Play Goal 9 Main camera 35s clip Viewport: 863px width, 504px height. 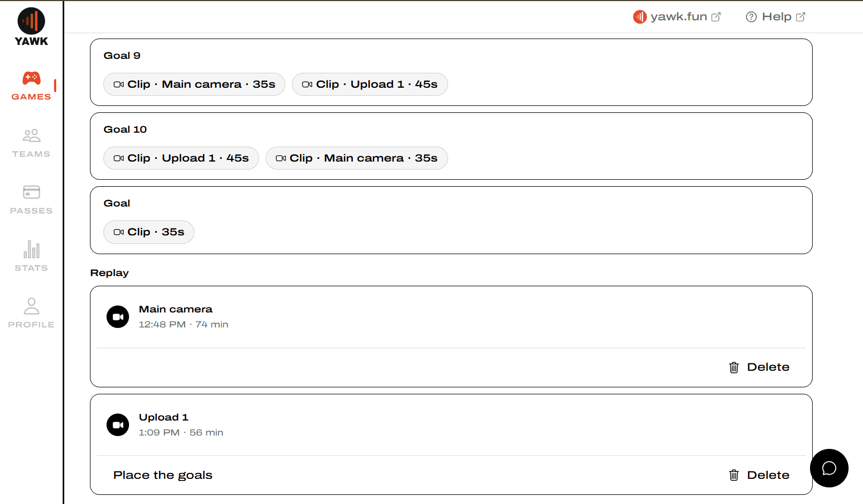pyautogui.click(x=194, y=85)
